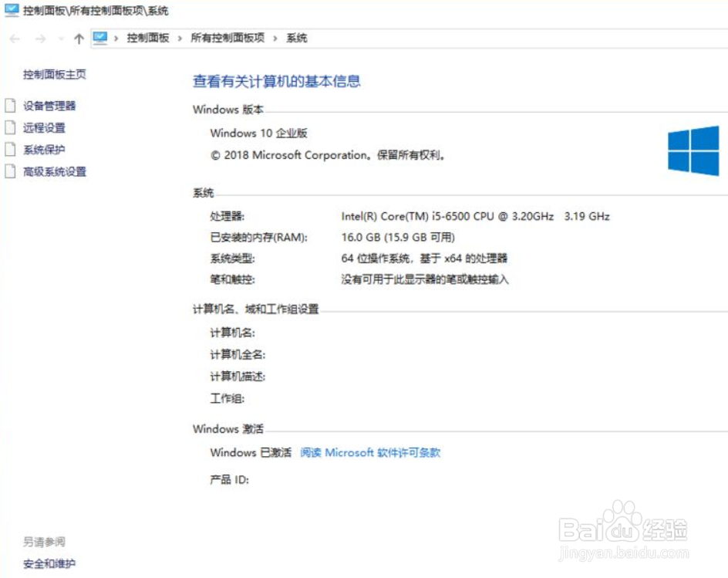The width and height of the screenshot is (728, 578).
Task: Open 高级系统设置 link
Action: pos(54,172)
